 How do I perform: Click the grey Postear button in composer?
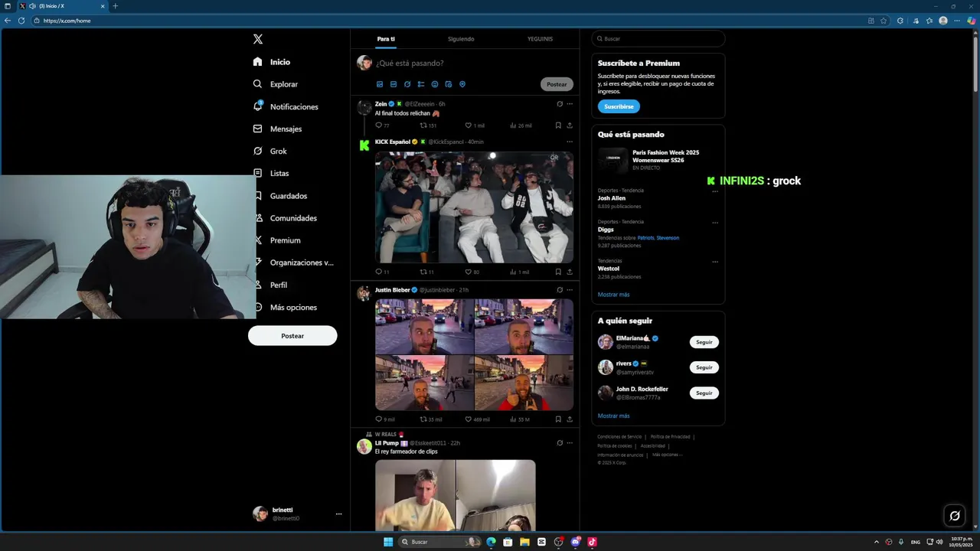pyautogui.click(x=557, y=84)
